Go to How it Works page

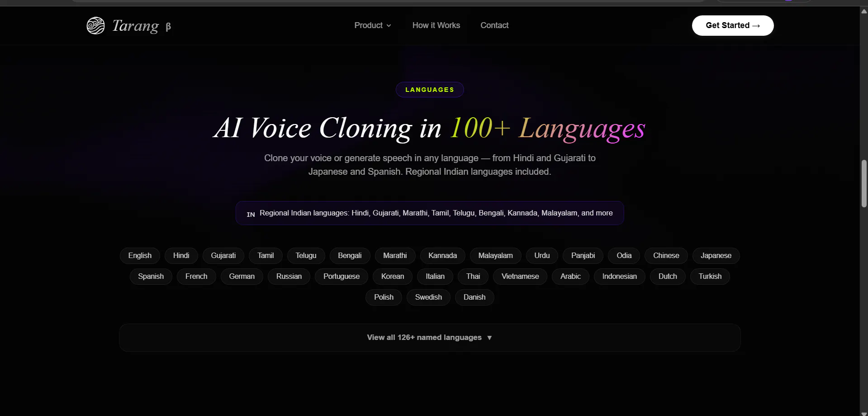(436, 25)
